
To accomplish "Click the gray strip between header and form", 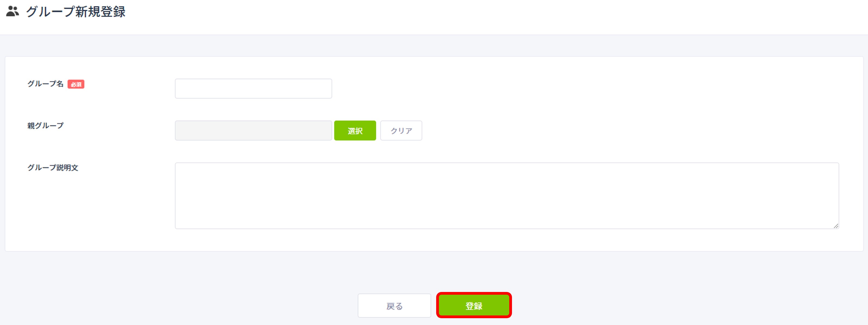I will [x=434, y=46].
